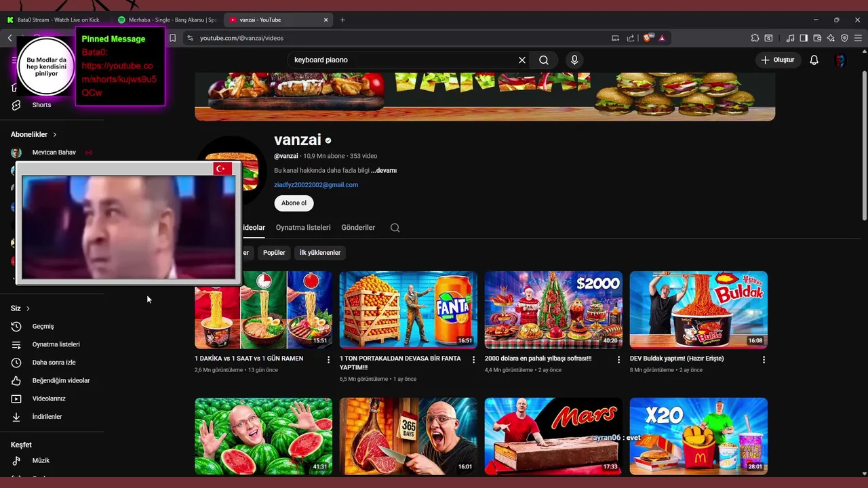Close the vanzai YouTube browser tab
This screenshot has height=488, width=868.
click(x=325, y=20)
